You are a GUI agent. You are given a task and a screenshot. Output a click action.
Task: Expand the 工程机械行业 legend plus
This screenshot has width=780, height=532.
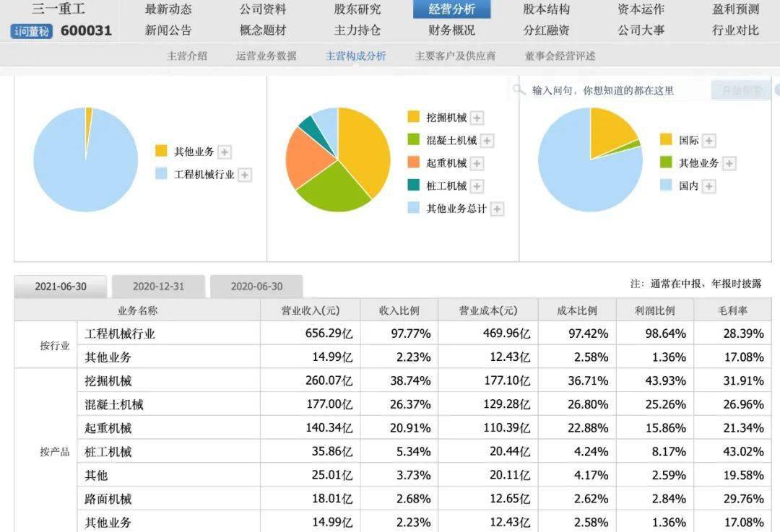coord(244,175)
